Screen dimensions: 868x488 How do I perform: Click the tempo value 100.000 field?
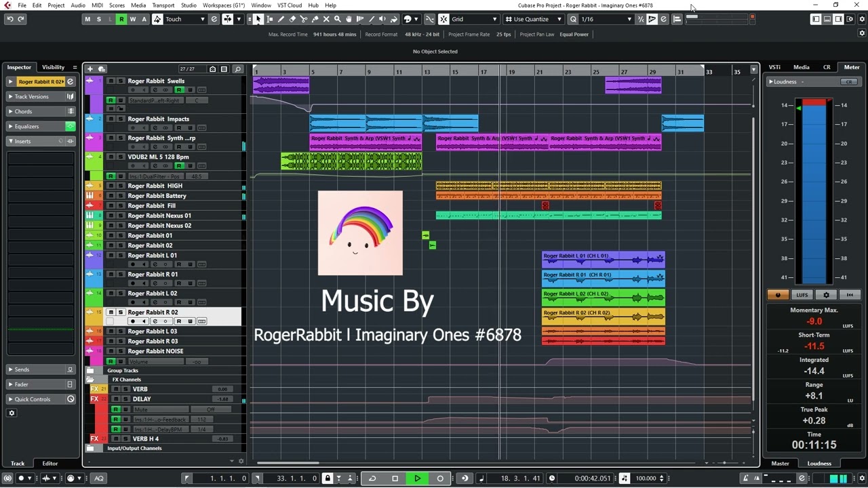coord(646,478)
